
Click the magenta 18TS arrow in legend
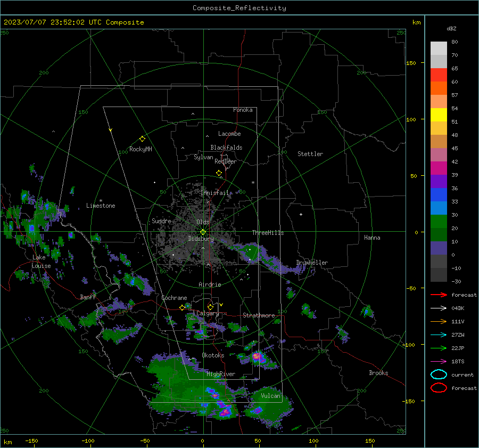click(439, 362)
